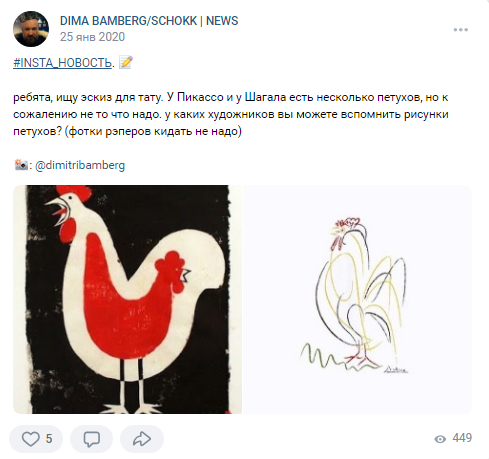
Task: Open the red and white rooster image
Action: coord(127,299)
